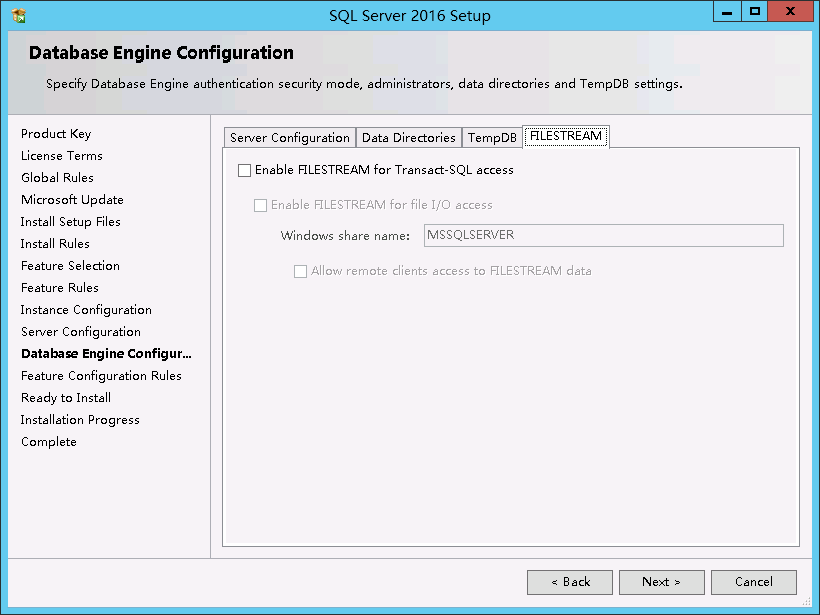
Task: Select Instance Configuration step
Action: [x=86, y=310]
